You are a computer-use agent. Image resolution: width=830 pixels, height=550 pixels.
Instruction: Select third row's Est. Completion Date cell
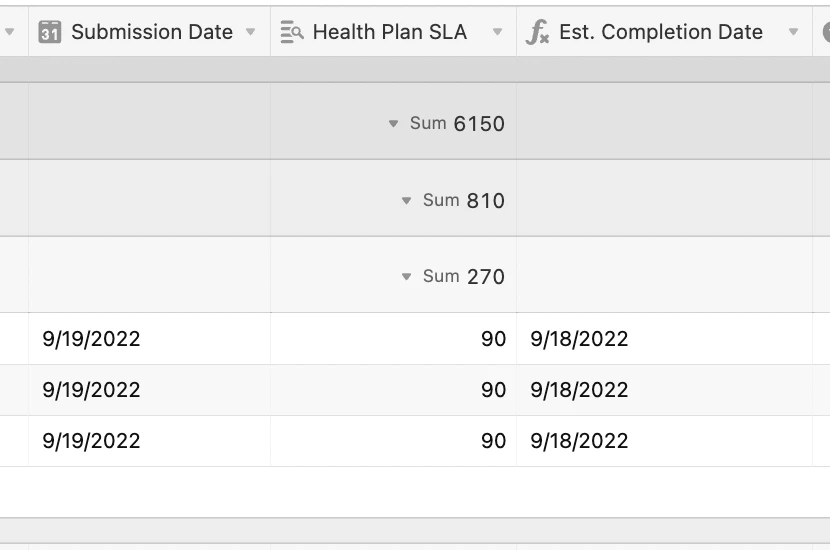(x=579, y=441)
